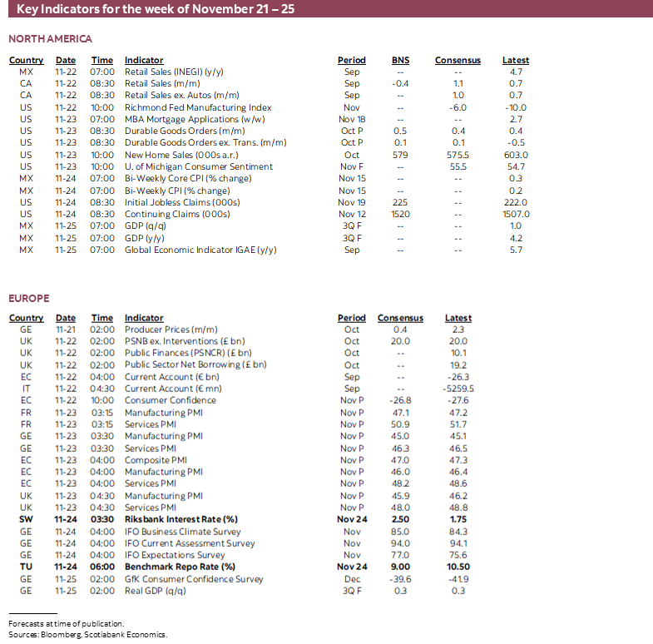Image resolution: width=653 pixels, height=644 pixels.
Task: Click the 'BNS' column header
Action: point(400,60)
